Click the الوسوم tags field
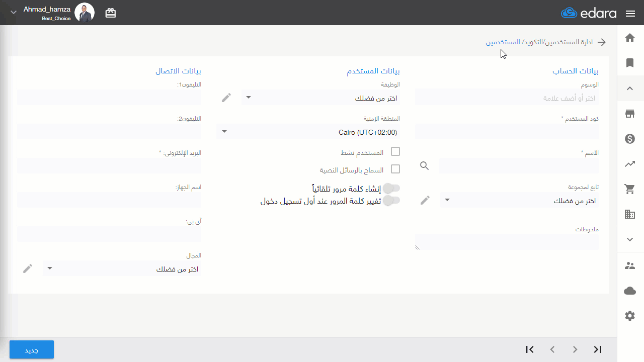 click(x=507, y=98)
